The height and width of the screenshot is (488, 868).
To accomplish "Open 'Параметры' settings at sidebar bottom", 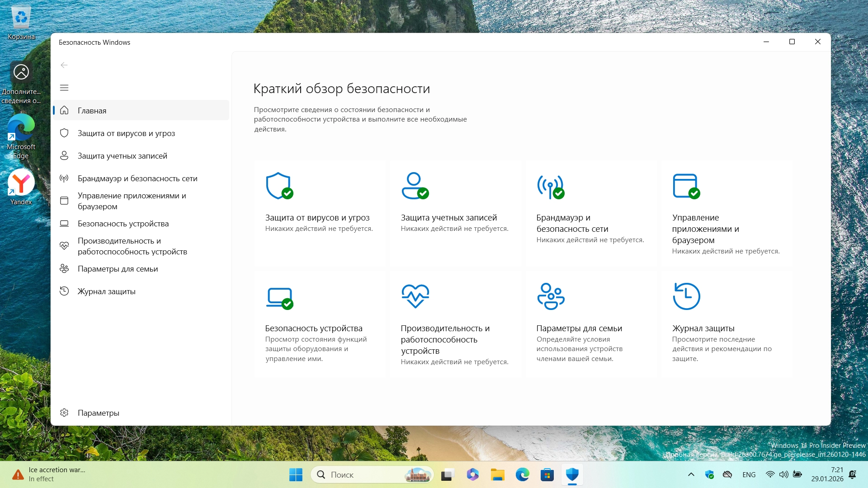I will click(x=98, y=413).
